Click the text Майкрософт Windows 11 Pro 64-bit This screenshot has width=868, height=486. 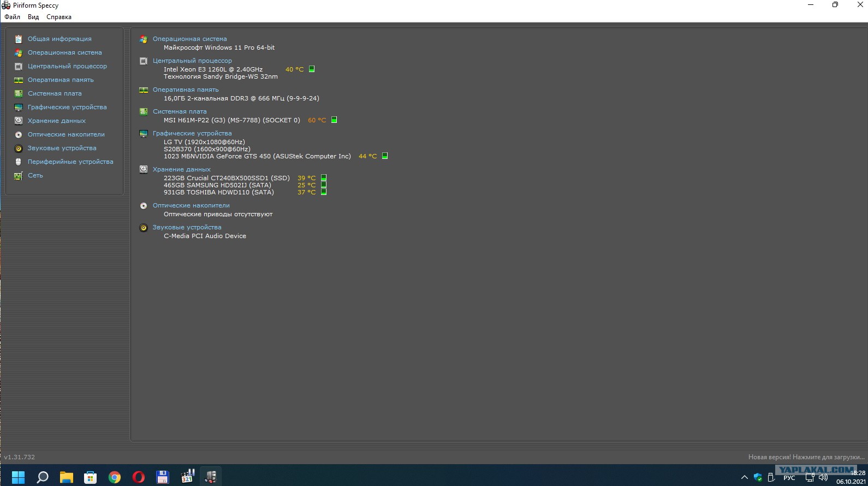[x=219, y=48]
